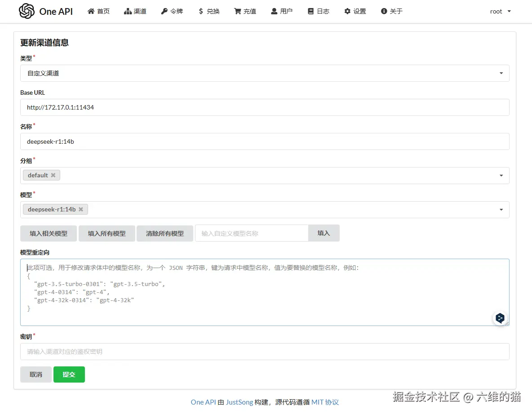Click the 填入所有模型 button
Image resolution: width=532 pixels, height=414 pixels.
(107, 233)
